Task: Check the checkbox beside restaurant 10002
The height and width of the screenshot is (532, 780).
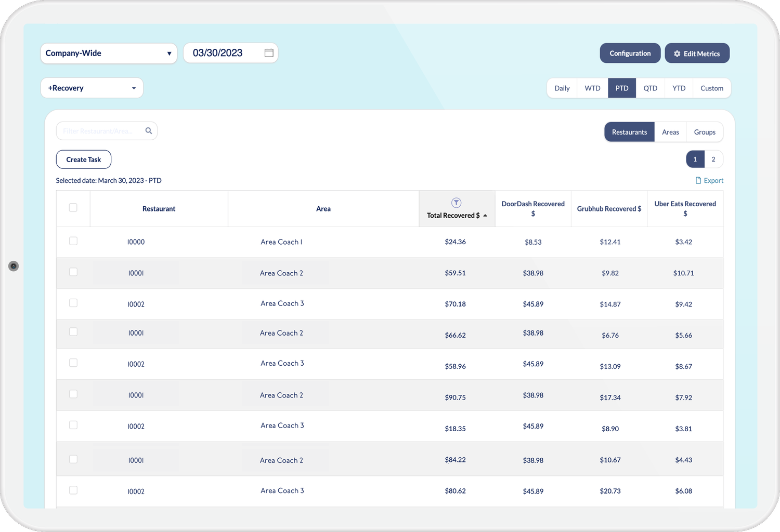Action: pos(73,302)
